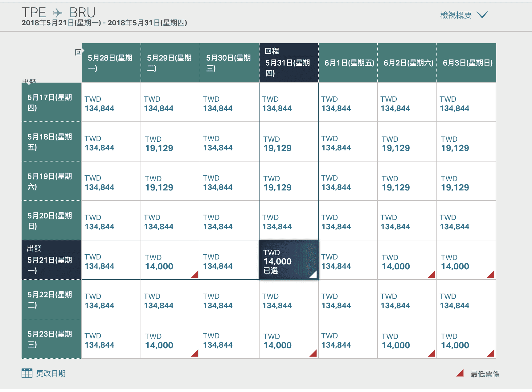
Task: Pick 19,129 fare for 5月19日 departure, 6月2日 return
Action: 407,181
